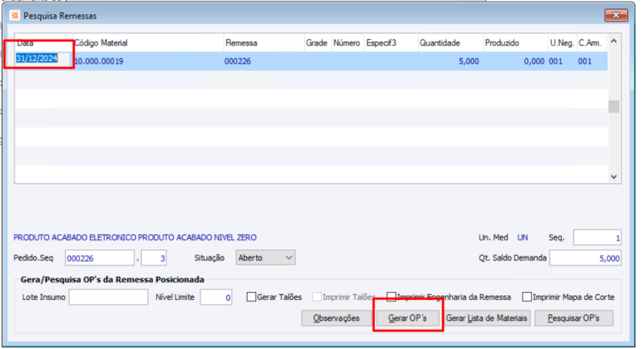Click the Pesquisar OP's button
The width and height of the screenshot is (644, 349).
(574, 318)
